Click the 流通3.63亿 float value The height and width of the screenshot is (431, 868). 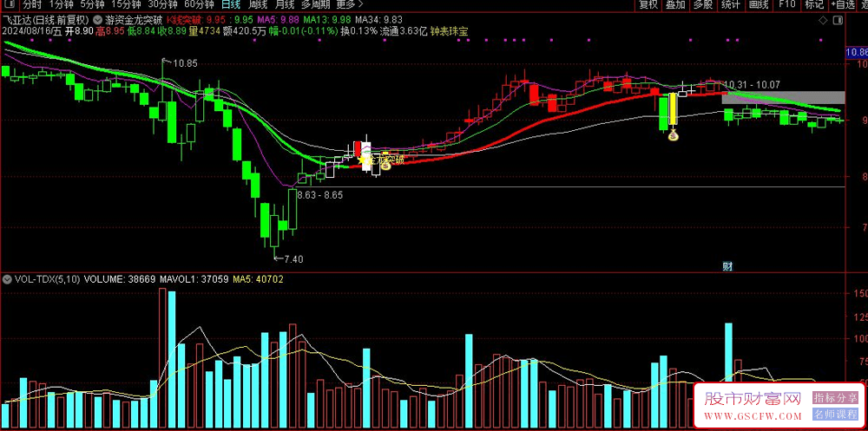(x=404, y=31)
